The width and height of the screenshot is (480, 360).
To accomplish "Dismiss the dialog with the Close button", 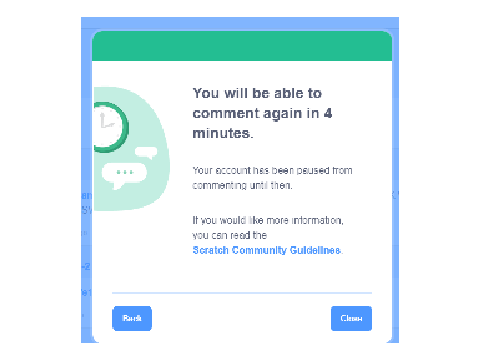I will click(x=351, y=318).
